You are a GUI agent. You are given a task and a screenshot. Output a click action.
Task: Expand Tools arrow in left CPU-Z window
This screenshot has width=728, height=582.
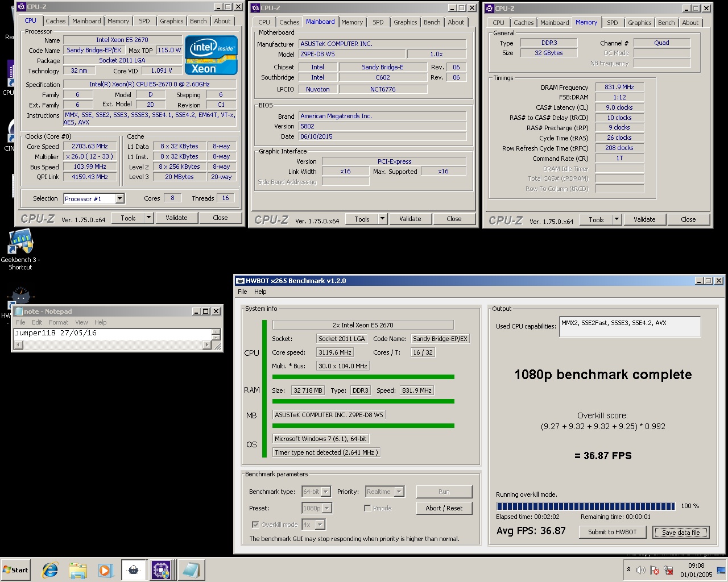point(148,218)
